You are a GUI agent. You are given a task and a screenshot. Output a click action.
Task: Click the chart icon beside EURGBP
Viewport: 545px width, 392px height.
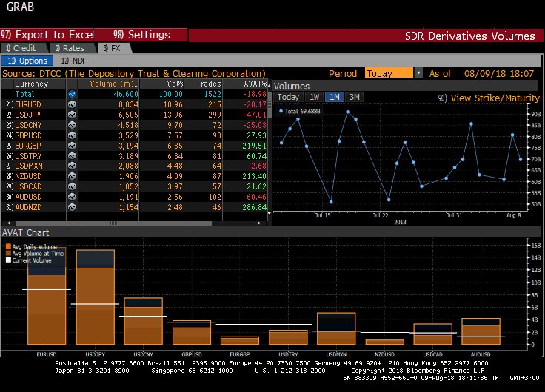pos(72,146)
